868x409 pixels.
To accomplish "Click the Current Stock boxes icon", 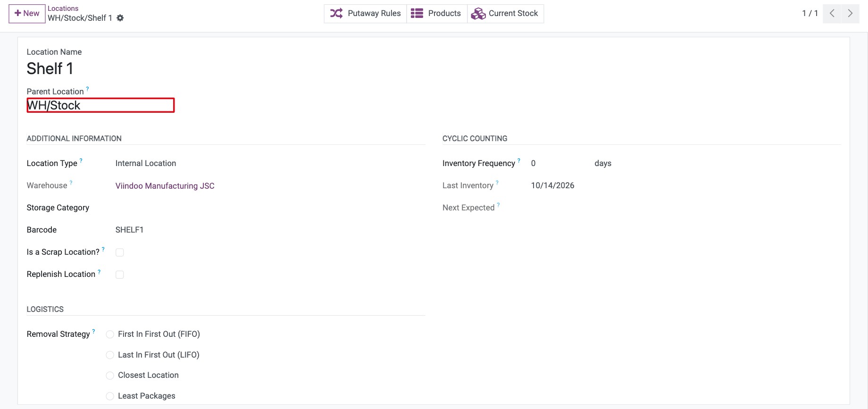I will tap(478, 14).
